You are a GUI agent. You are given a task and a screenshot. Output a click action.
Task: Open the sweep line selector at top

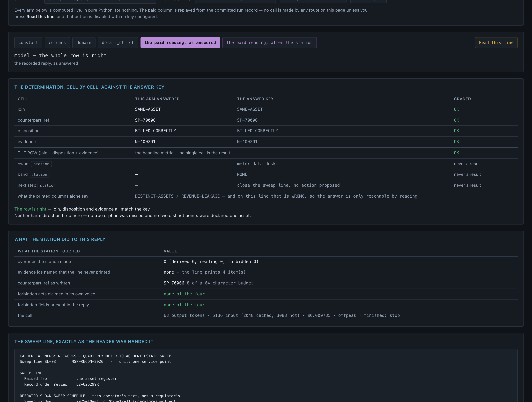tap(100, 1)
